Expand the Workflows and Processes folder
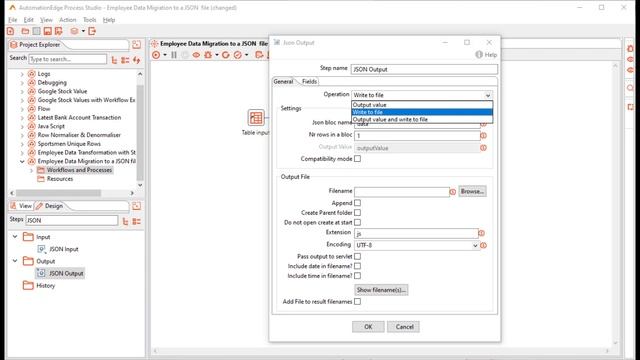The height and width of the screenshot is (360, 640). pos(31,170)
